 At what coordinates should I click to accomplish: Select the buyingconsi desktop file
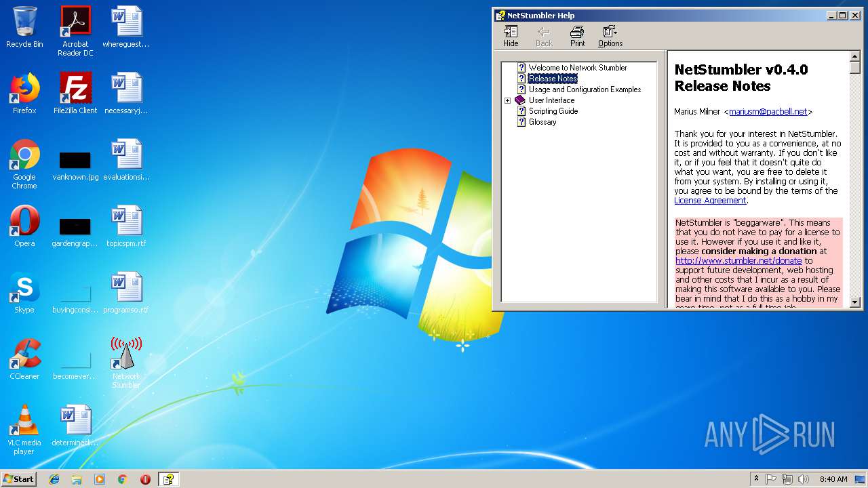[75, 299]
